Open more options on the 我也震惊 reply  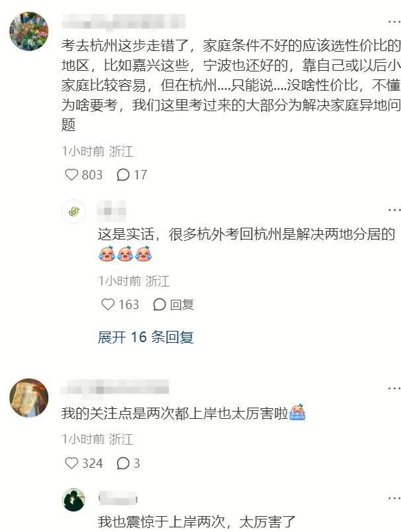[x=394, y=498]
